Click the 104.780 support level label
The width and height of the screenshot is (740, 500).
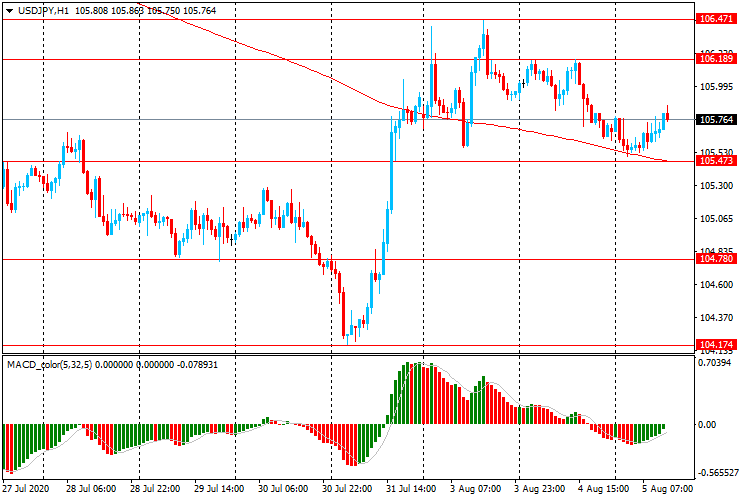(x=716, y=259)
